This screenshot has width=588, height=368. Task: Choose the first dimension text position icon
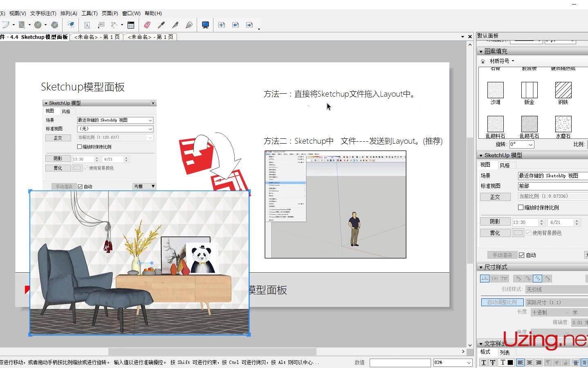(485, 278)
